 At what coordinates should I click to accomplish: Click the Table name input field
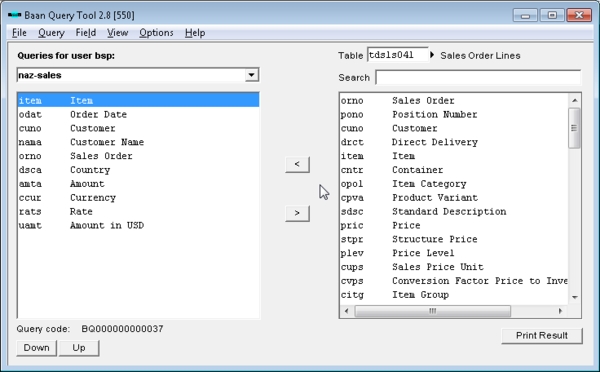398,55
